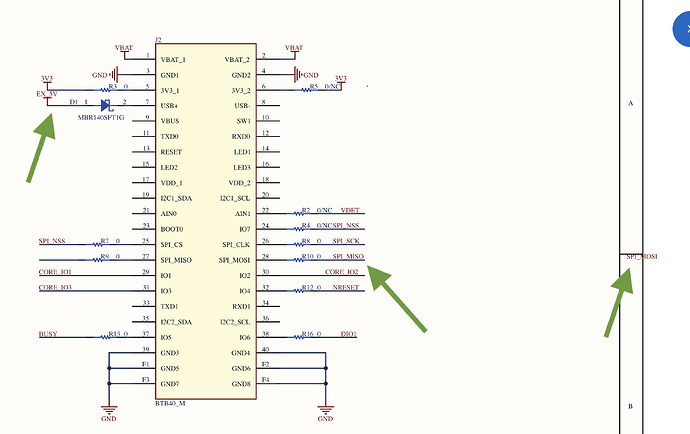Click the LED3 pin name
The image size is (690, 434).
242,167
